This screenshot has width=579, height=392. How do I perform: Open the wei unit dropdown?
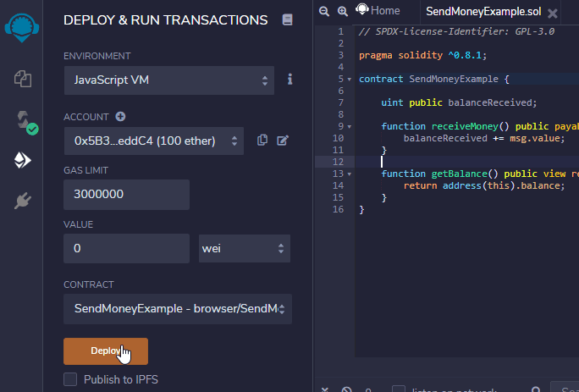tap(245, 248)
